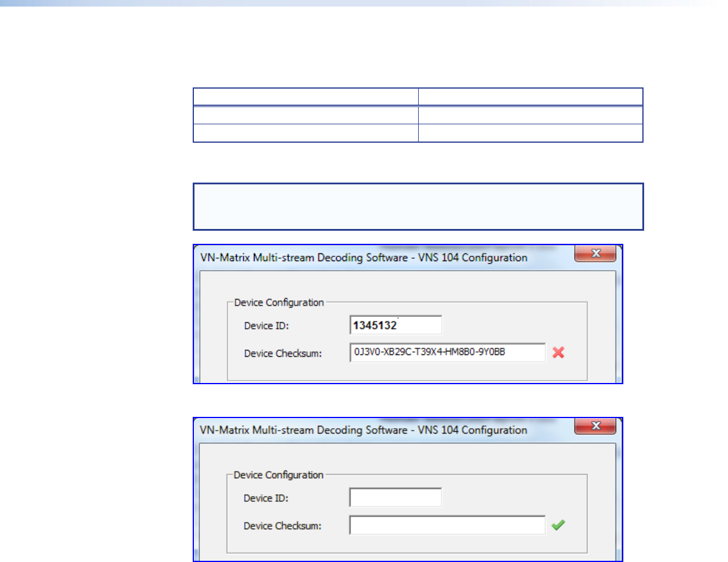Click the red X invalid checksum icon
Image resolution: width=728 pixels, height=562 pixels.
(558, 353)
